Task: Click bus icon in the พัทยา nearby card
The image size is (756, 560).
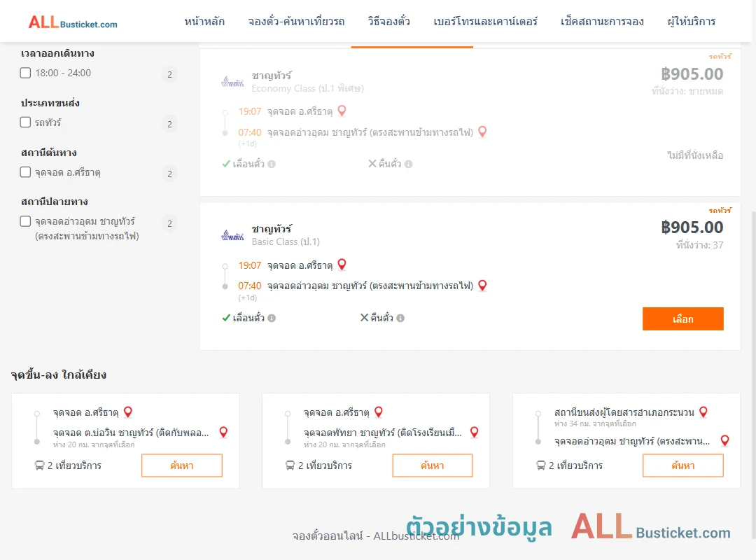Action: point(290,465)
